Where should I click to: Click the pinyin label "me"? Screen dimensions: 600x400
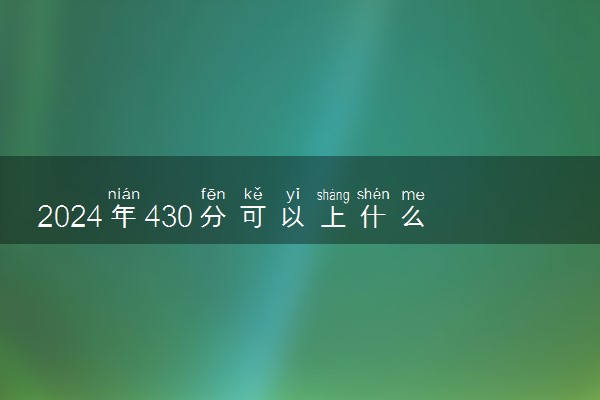413,196
